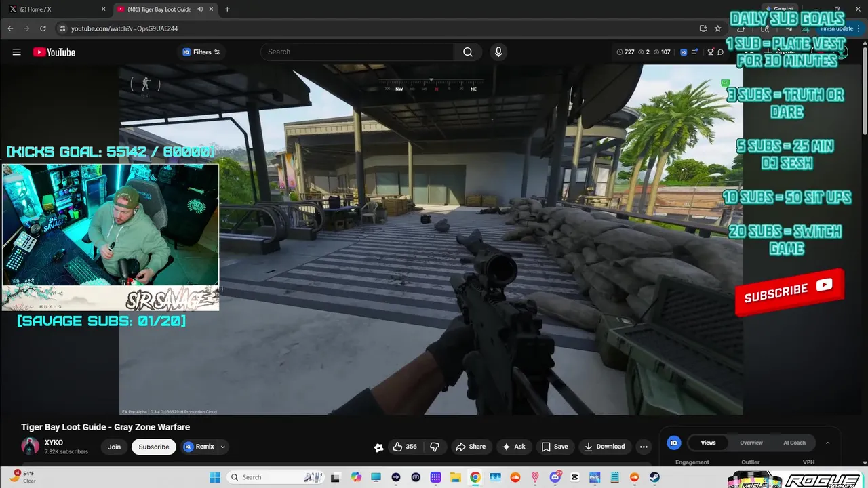Open the trophy achievements icon
The width and height of the screenshot is (868, 488).
[x=711, y=52]
